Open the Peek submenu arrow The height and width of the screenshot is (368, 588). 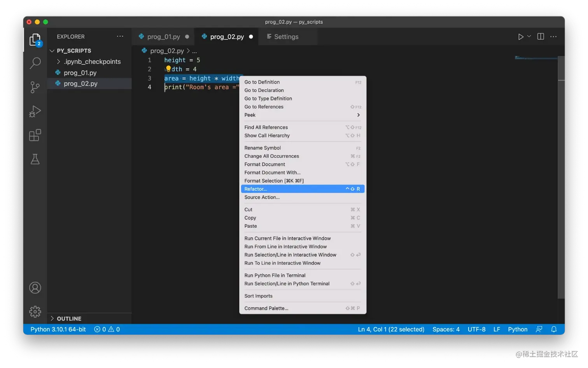358,115
